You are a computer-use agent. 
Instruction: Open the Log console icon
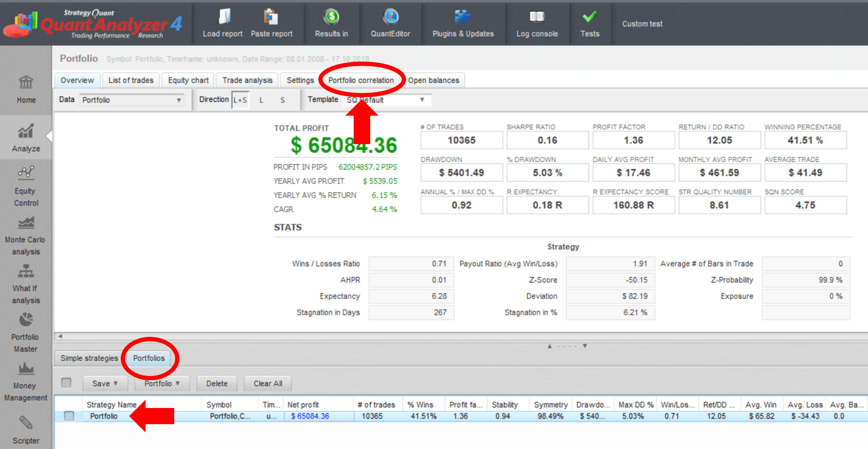click(x=537, y=18)
